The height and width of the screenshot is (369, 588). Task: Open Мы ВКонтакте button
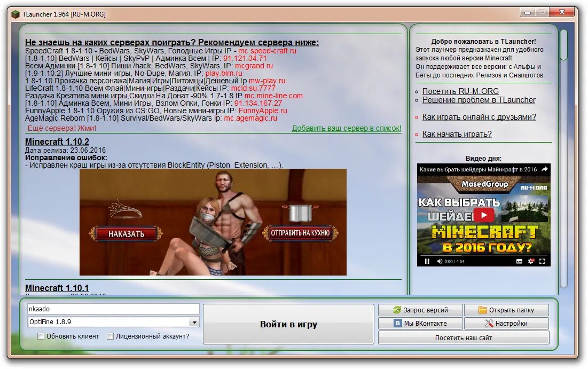(420, 323)
